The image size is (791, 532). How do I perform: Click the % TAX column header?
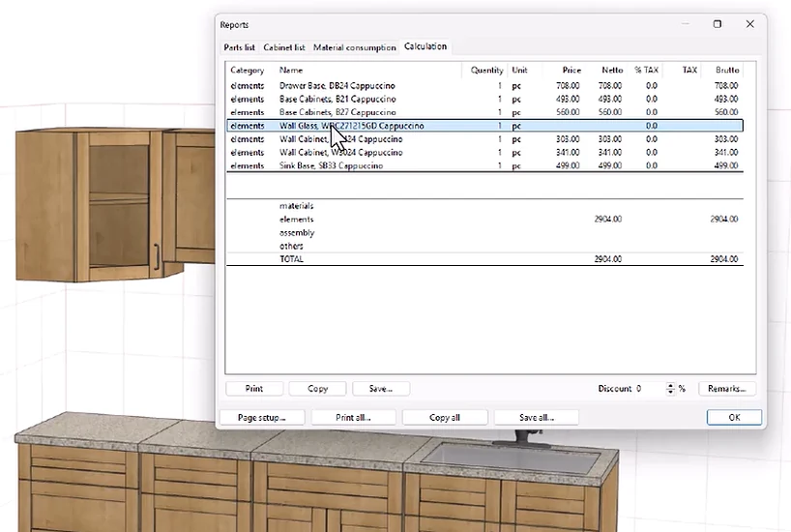[646, 71]
